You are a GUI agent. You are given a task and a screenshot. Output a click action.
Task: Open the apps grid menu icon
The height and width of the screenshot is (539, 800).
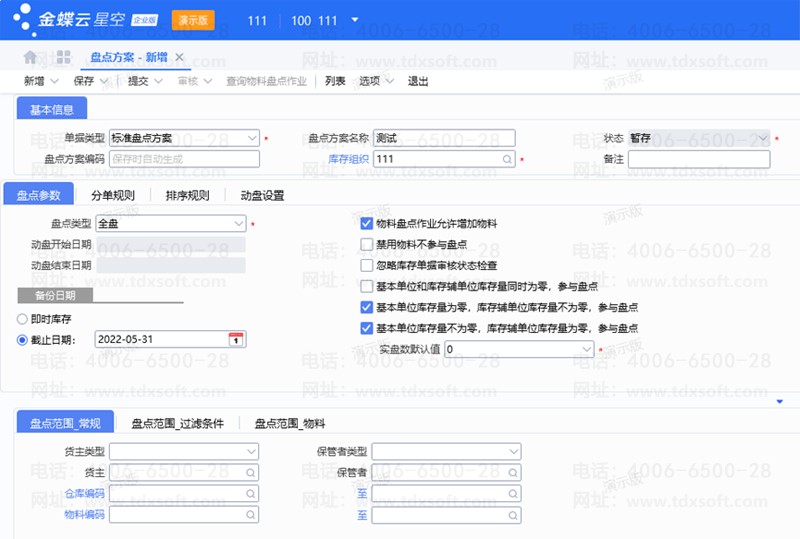(x=62, y=57)
